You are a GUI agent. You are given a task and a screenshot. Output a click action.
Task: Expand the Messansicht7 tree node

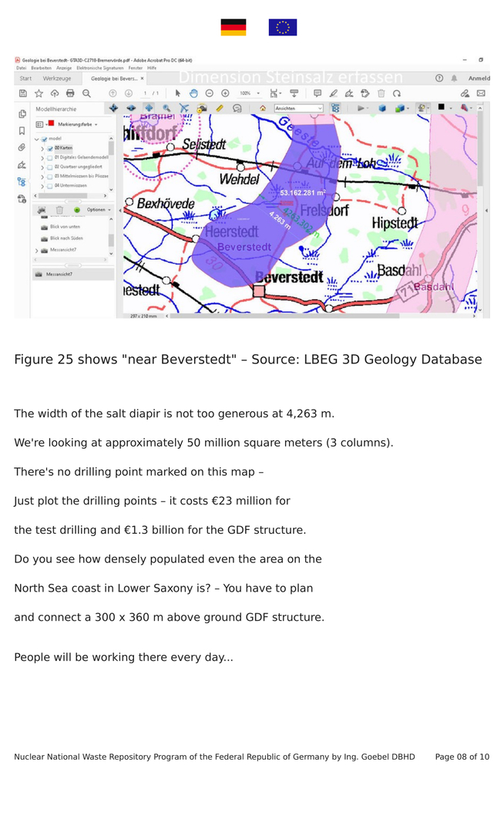[x=37, y=251]
